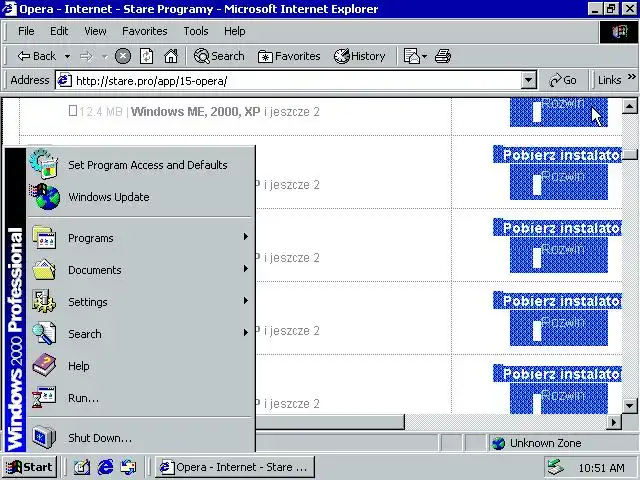Viewport: 640px width, 480px height.
Task: Click the Shut Down computer icon
Action: click(44, 437)
